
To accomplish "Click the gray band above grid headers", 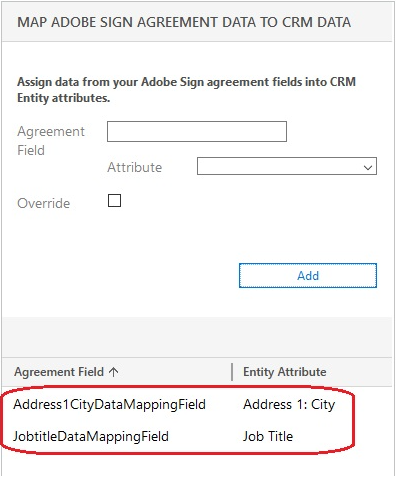I will [x=197, y=337].
